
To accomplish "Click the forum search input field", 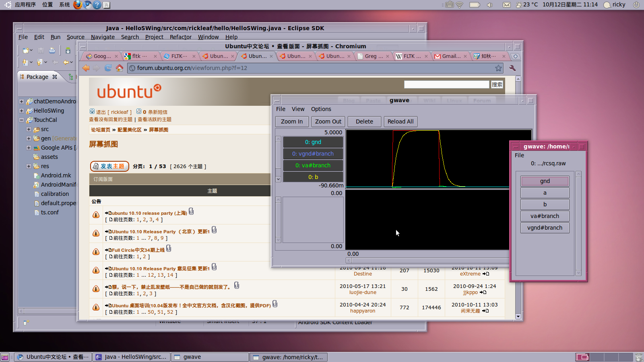I will coord(446,84).
